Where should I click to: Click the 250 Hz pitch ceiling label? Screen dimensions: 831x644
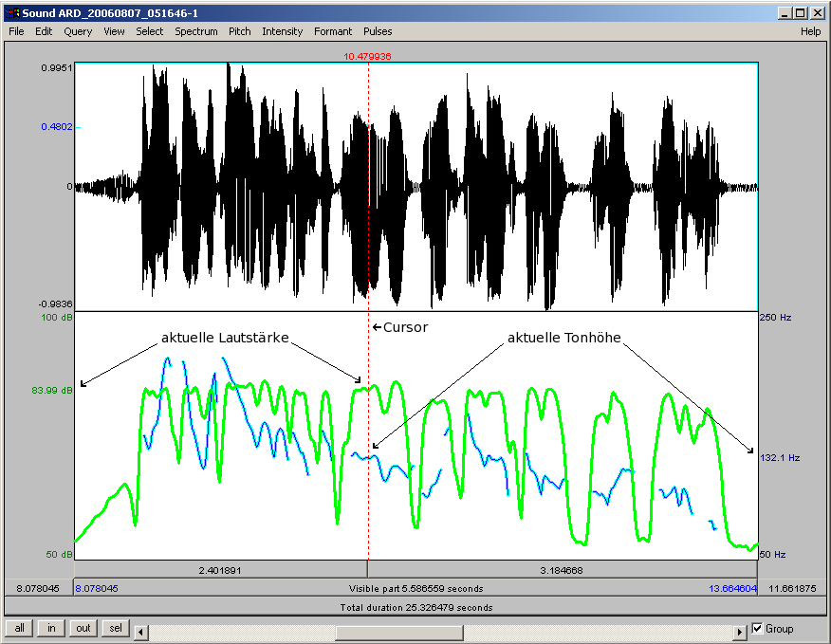(x=775, y=318)
